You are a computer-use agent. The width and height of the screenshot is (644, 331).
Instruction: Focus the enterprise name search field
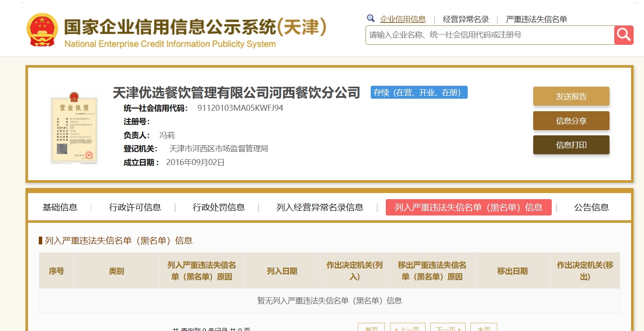coord(490,35)
